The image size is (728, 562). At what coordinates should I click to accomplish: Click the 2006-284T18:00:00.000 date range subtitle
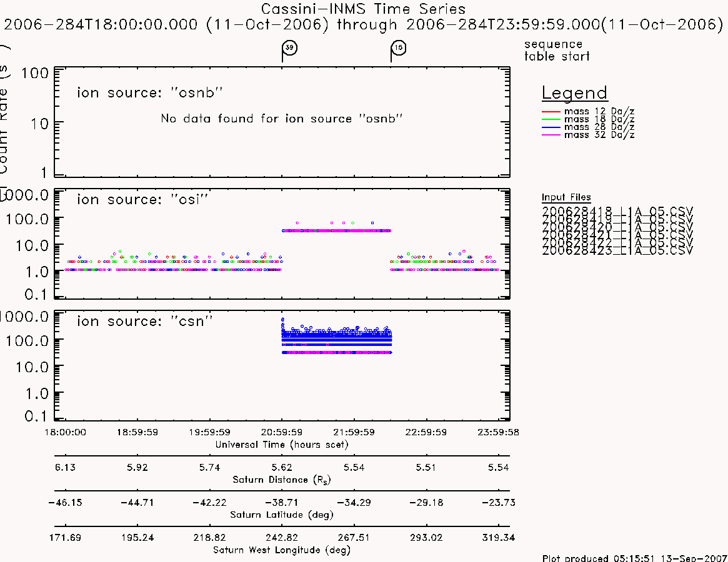(363, 24)
